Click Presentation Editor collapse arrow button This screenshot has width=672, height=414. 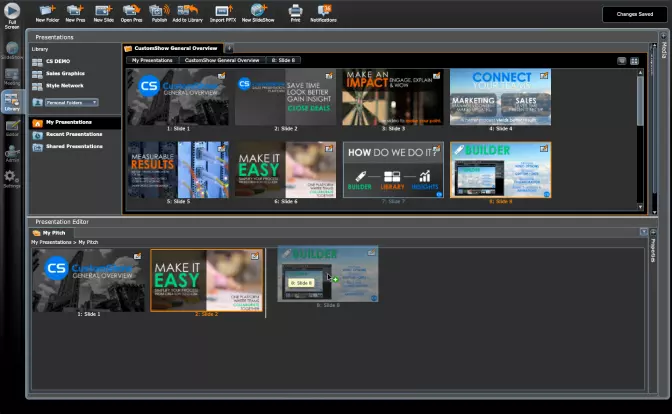coord(644,232)
